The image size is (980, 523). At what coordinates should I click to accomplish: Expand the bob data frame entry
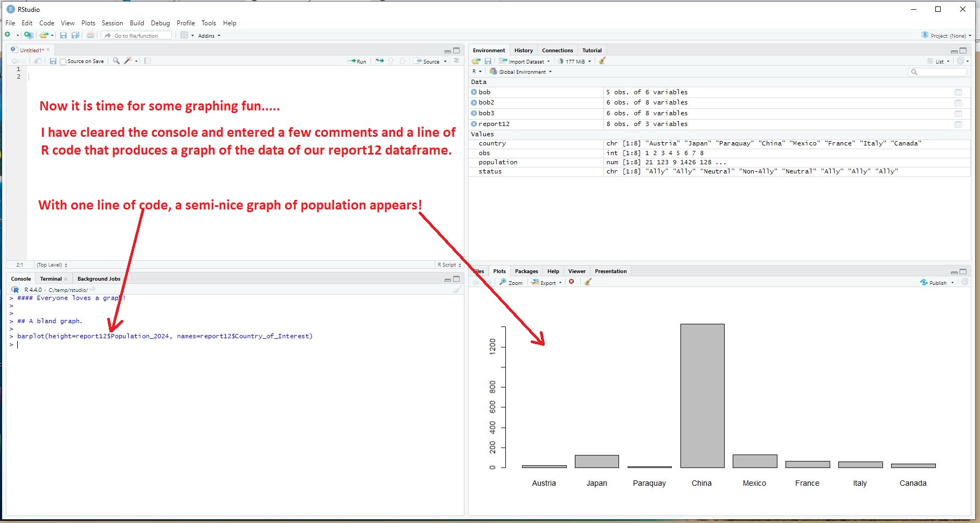pyautogui.click(x=474, y=92)
